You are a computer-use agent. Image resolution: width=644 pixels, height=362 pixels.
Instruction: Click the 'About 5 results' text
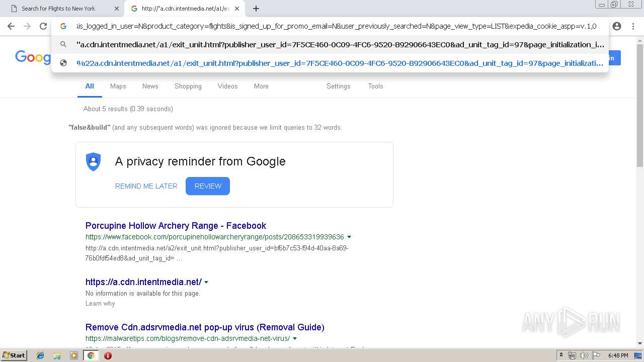coord(128,109)
